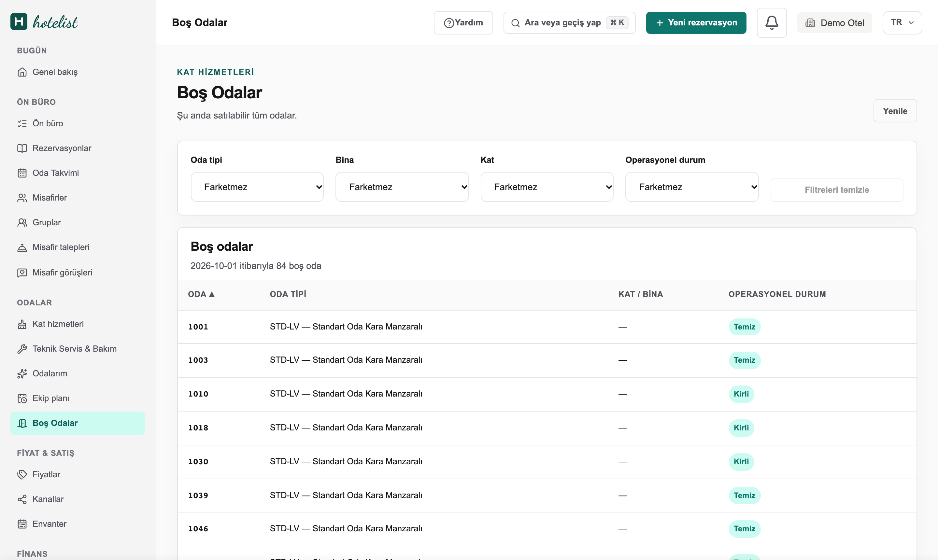This screenshot has height=560, width=938.
Task: Click the Envanter icon
Action: tap(22, 524)
